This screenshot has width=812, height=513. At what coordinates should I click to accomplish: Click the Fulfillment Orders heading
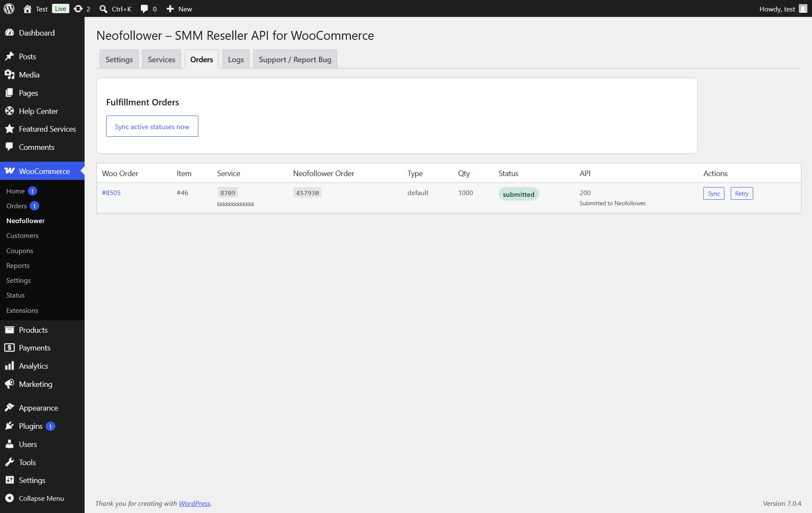tap(143, 102)
